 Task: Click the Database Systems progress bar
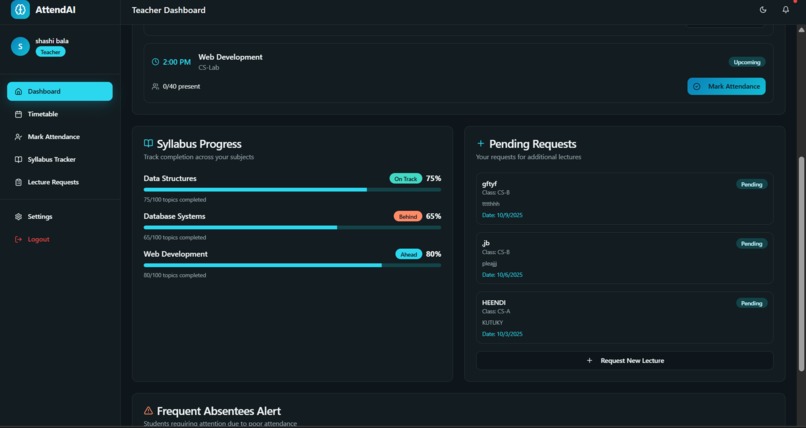(x=292, y=227)
